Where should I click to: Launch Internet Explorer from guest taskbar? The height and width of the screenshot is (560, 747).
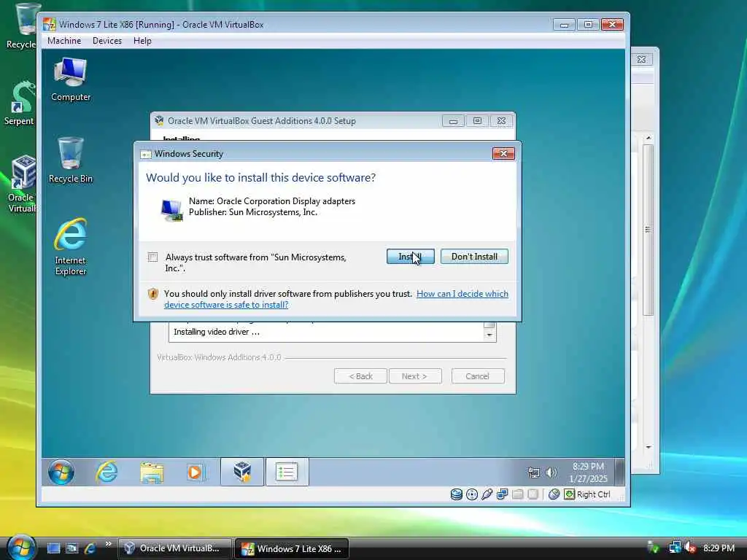(107, 472)
